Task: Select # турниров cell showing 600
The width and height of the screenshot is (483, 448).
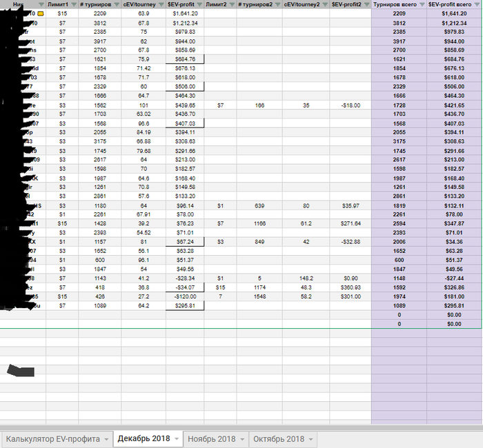Action: pyautogui.click(x=100, y=260)
